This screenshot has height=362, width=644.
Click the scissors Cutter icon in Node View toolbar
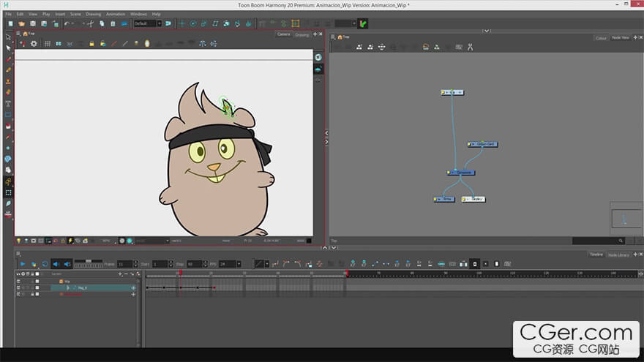[471, 48]
